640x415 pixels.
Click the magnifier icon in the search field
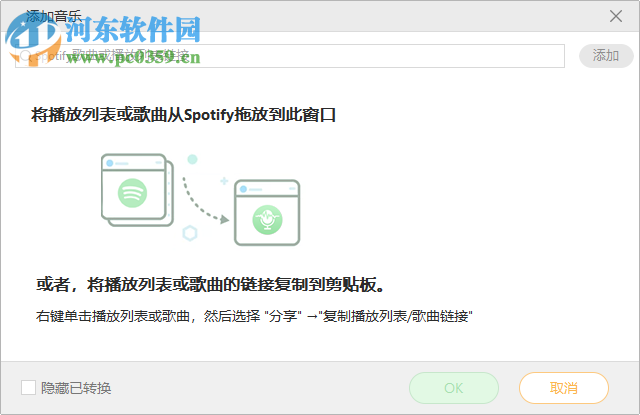point(25,56)
